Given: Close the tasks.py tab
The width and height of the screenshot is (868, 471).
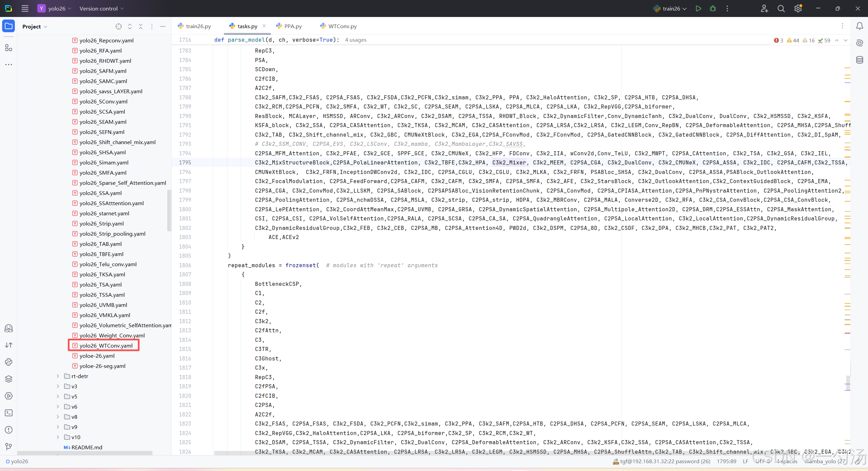Looking at the screenshot, I should [264, 26].
